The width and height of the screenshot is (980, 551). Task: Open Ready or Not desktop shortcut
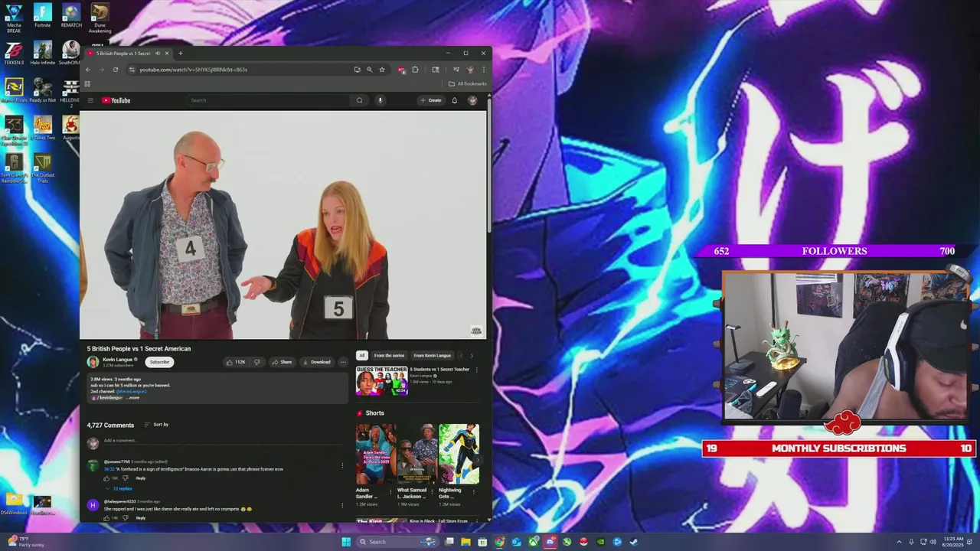[42, 90]
